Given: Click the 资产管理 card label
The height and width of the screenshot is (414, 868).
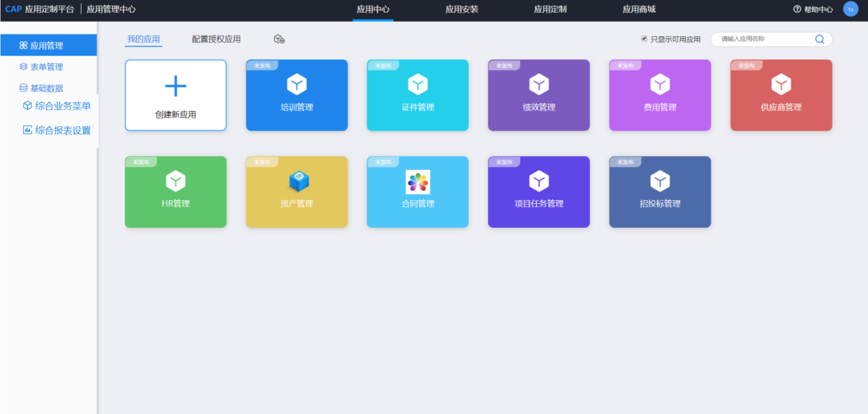Looking at the screenshot, I should point(297,203).
